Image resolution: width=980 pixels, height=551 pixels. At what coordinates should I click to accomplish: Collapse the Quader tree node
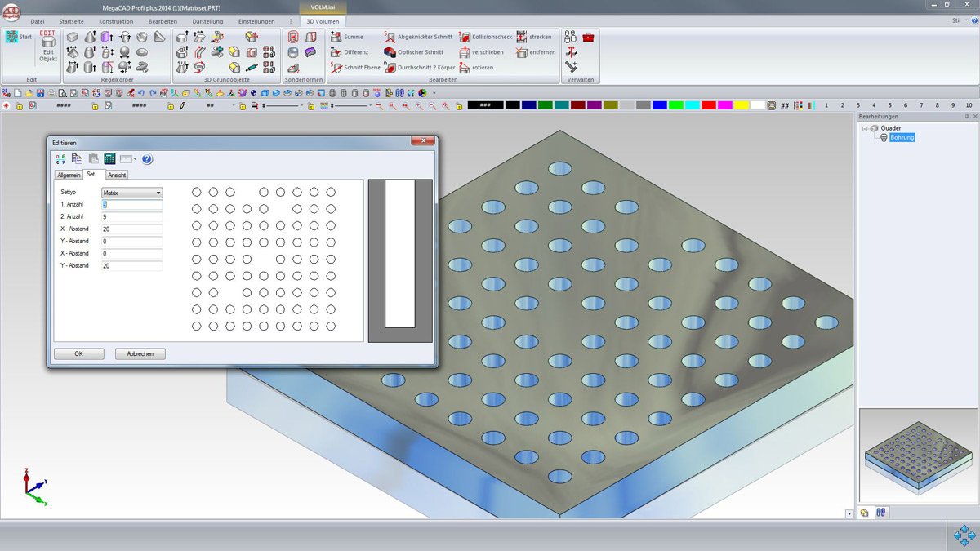pyautogui.click(x=865, y=128)
